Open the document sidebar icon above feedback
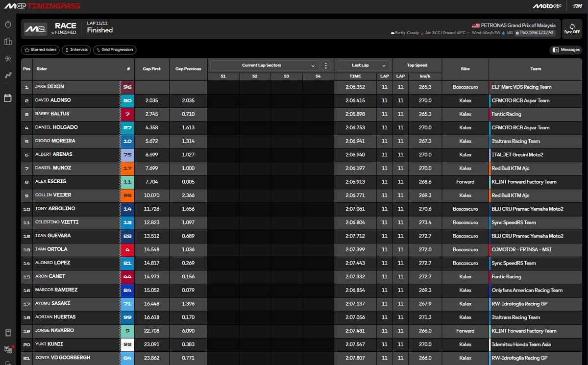 pos(8,333)
